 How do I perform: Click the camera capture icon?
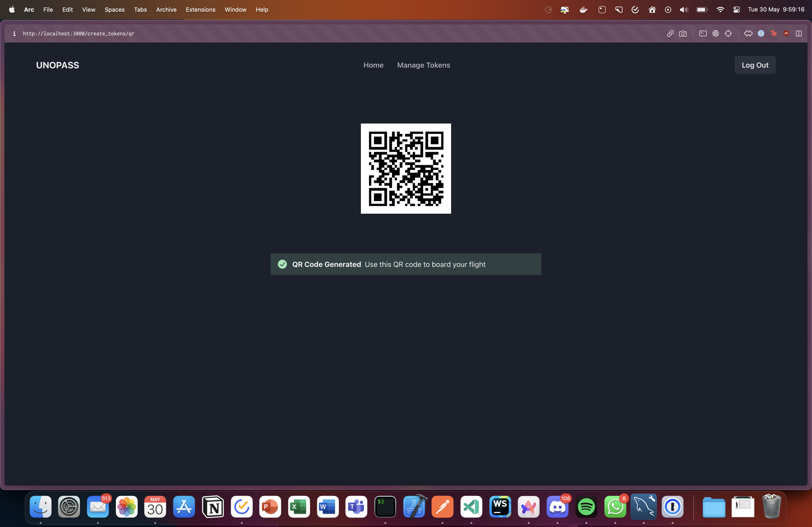point(683,33)
